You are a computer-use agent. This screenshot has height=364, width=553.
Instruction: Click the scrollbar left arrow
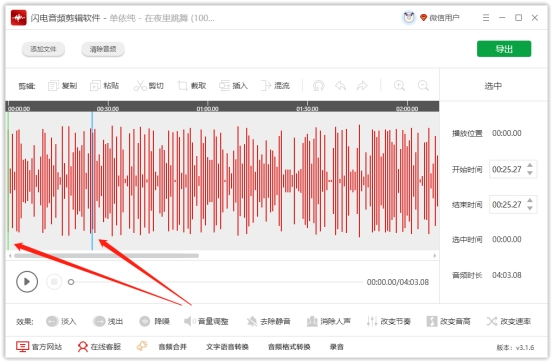pyautogui.click(x=10, y=255)
